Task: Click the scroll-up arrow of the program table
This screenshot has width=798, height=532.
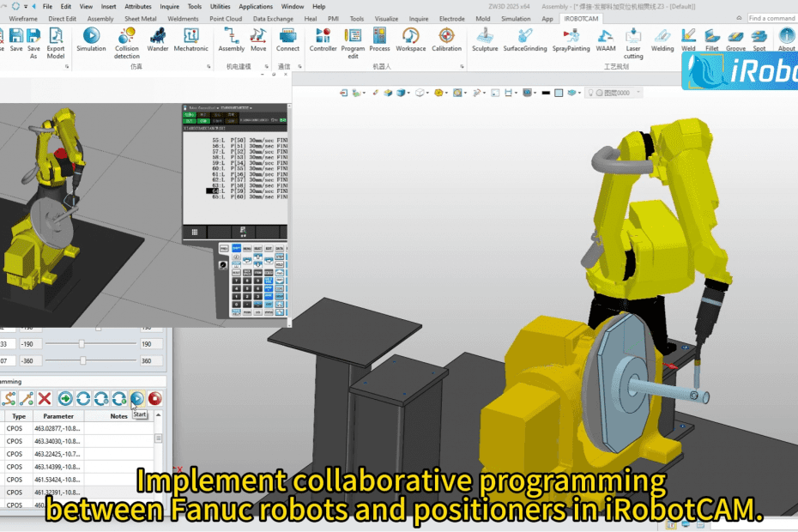Action: pyautogui.click(x=158, y=415)
